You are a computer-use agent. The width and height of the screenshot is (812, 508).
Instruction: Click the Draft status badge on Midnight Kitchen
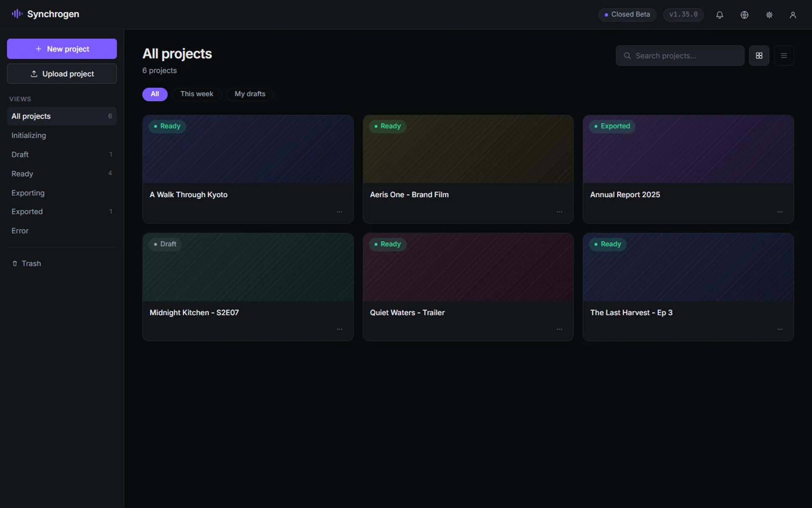[165, 244]
